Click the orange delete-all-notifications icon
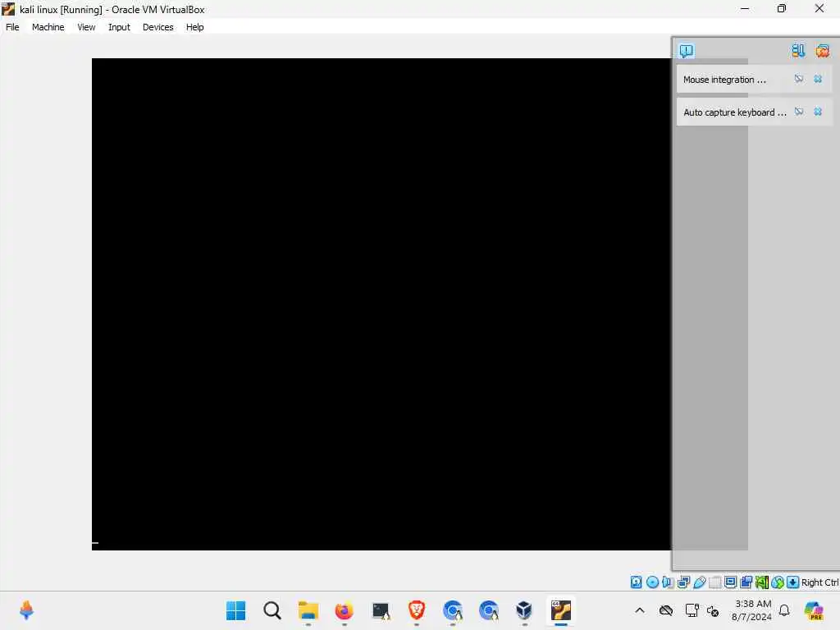 pos(822,50)
